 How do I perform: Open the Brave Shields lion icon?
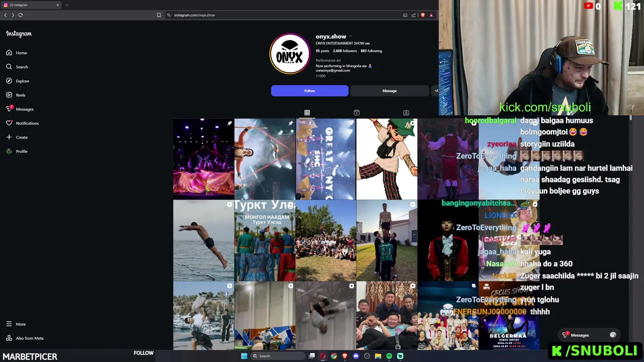pos(423,15)
